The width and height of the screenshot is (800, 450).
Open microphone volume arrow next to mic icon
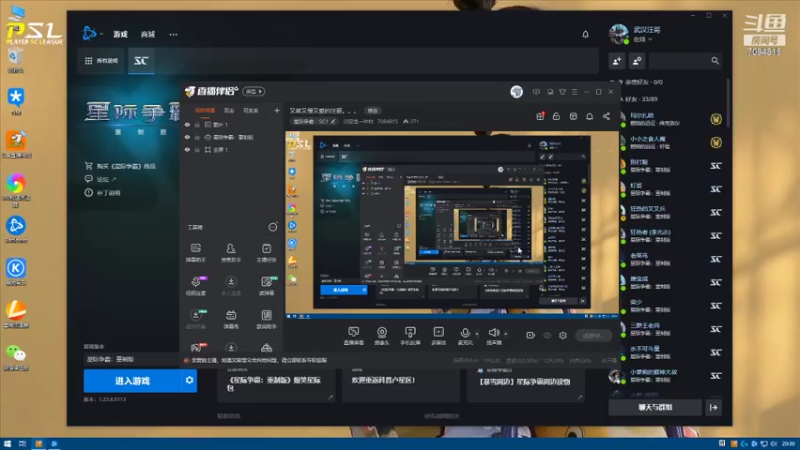coord(477,334)
